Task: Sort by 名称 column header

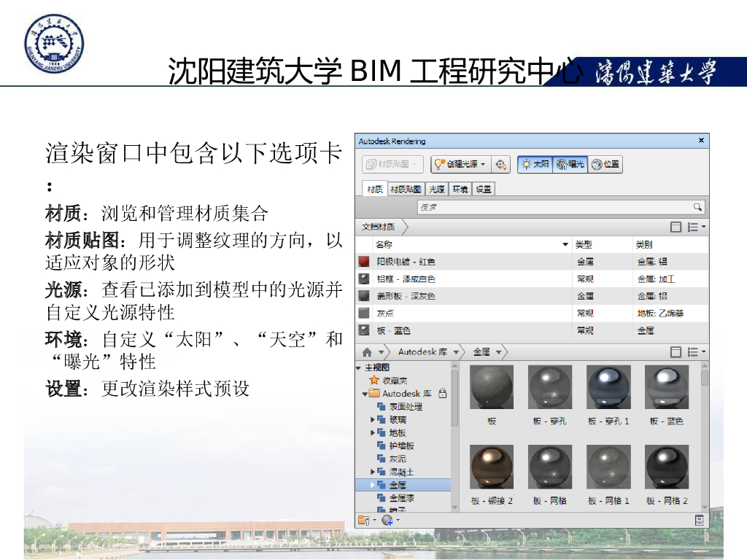Action: (x=472, y=244)
